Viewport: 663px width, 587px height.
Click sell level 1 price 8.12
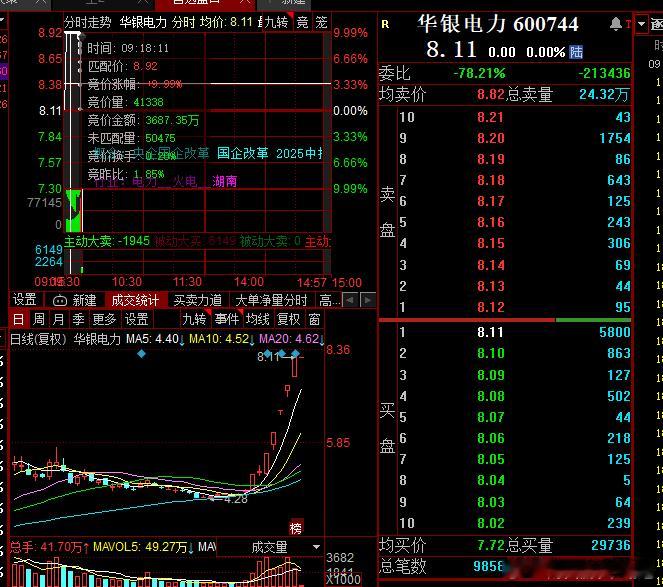(x=490, y=307)
